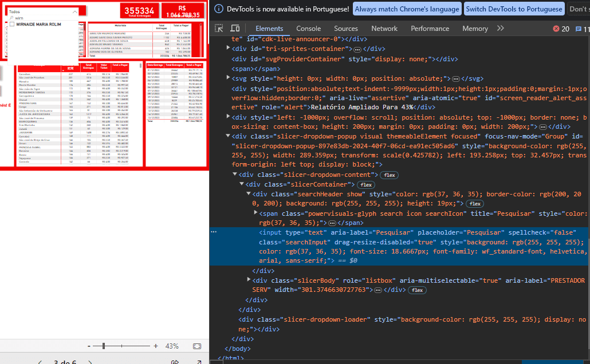Click the share icon below the report
This screenshot has width=590, height=364.
[x=175, y=361]
